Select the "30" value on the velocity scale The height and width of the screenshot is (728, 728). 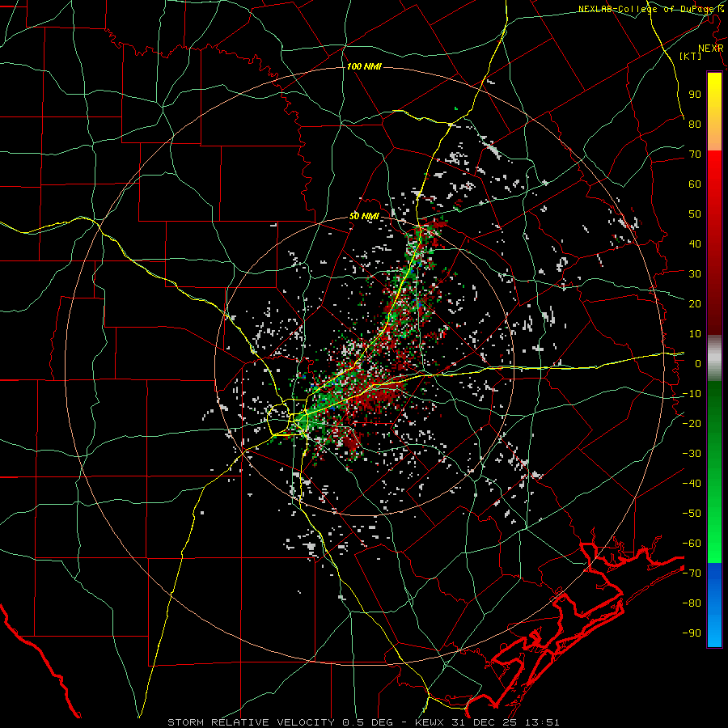(x=695, y=274)
